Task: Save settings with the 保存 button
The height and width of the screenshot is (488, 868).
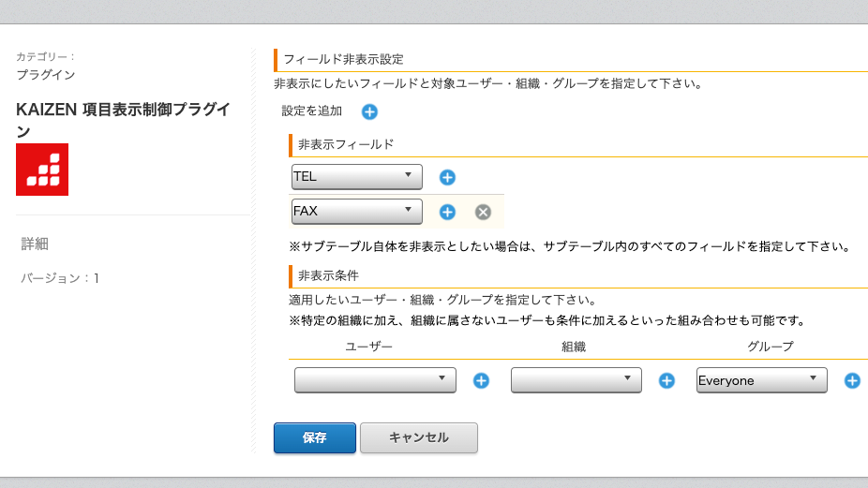Action: click(314, 437)
